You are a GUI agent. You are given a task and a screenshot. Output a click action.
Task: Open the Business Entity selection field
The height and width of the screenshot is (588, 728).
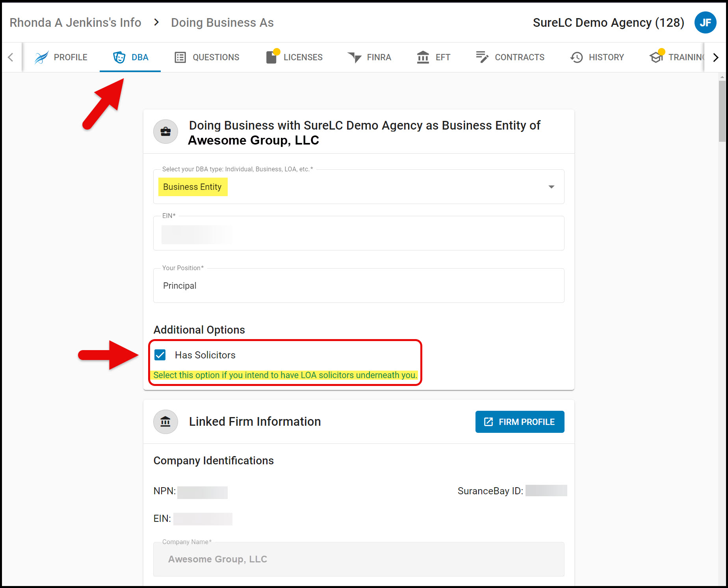coord(358,187)
